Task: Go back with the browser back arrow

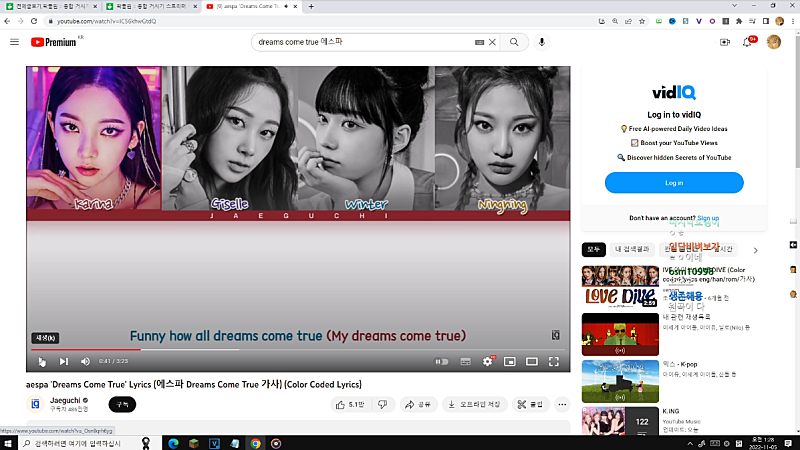Action: click(x=7, y=21)
